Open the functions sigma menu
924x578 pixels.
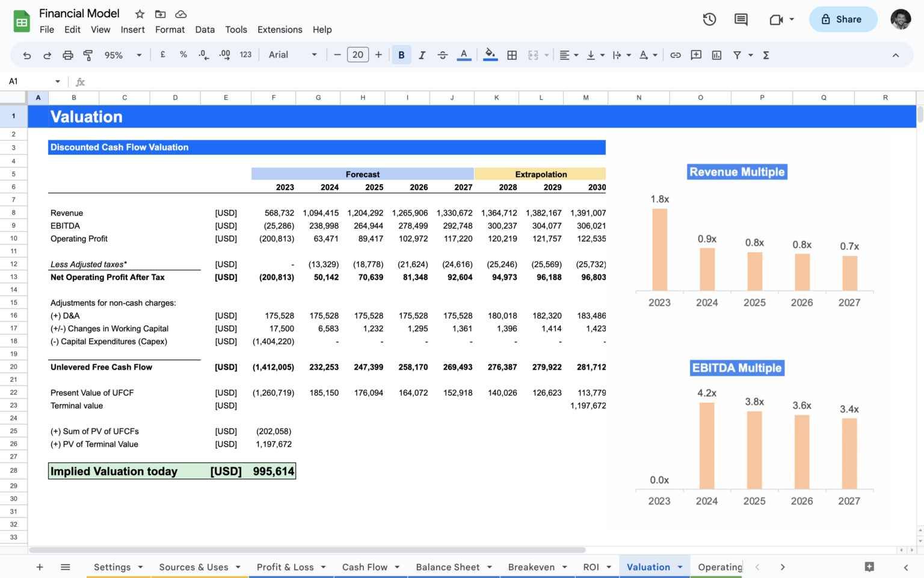[x=766, y=55]
